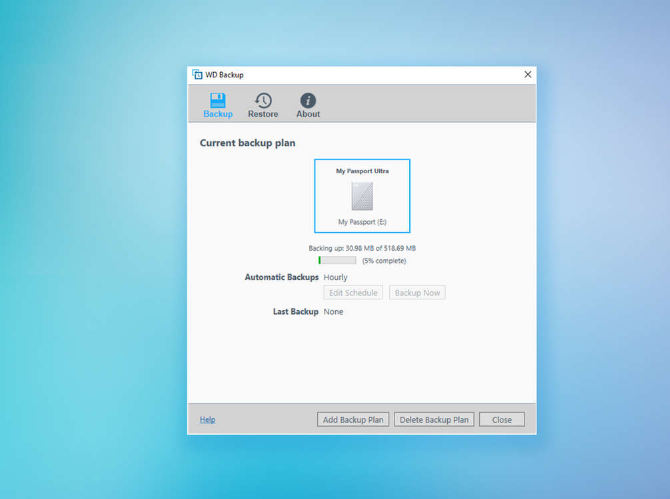Click the 'My Passport (E:)' drive label
The height and width of the screenshot is (499, 670).
click(362, 222)
